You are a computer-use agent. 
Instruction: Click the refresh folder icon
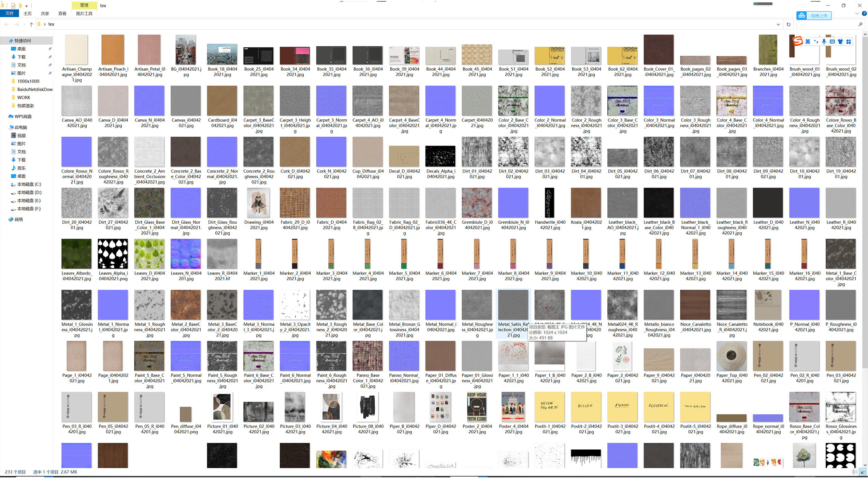pos(789,24)
